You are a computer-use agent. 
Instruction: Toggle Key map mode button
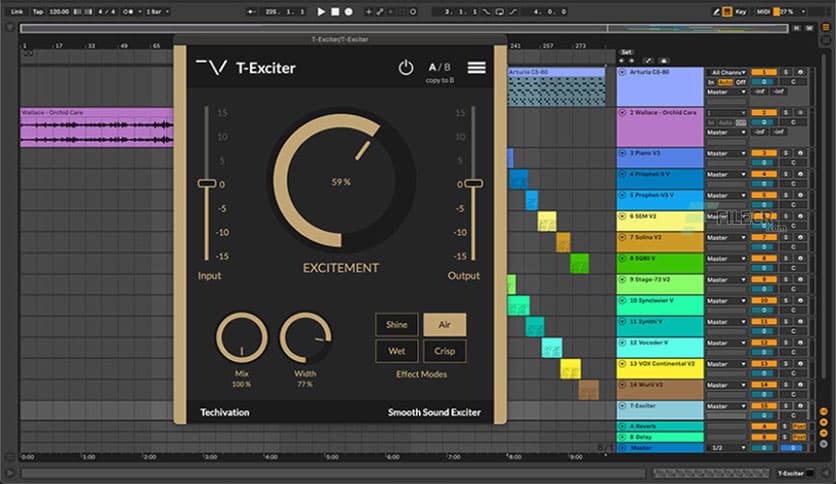(x=741, y=11)
